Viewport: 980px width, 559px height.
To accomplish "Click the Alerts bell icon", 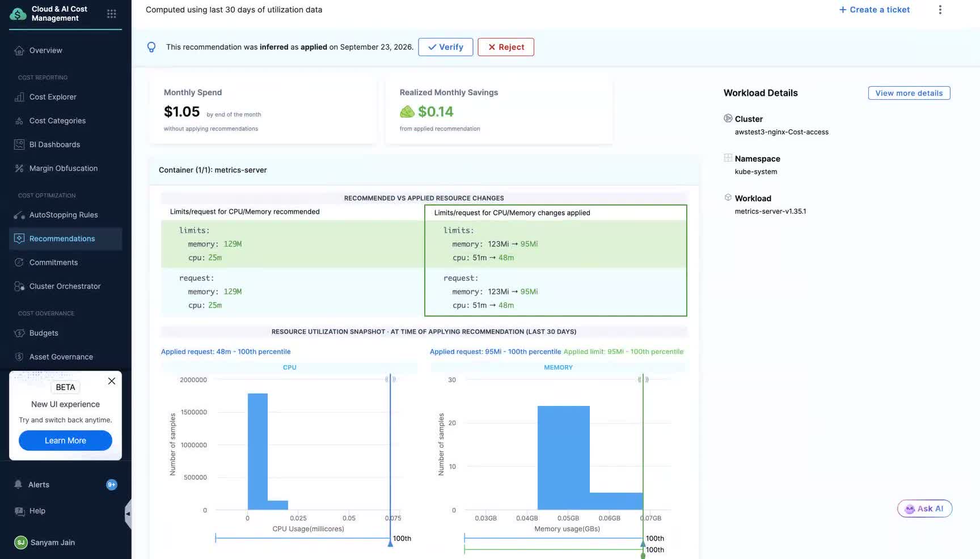I will pos(18,485).
